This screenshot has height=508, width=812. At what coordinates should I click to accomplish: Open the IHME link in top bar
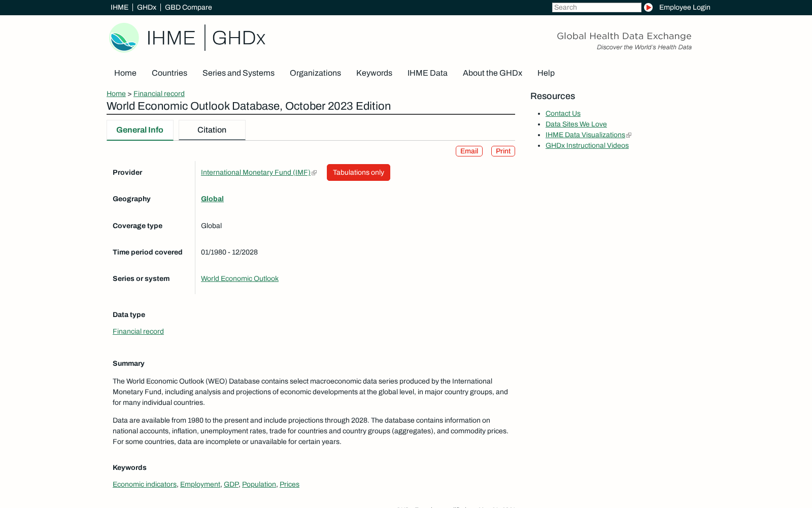pyautogui.click(x=119, y=7)
